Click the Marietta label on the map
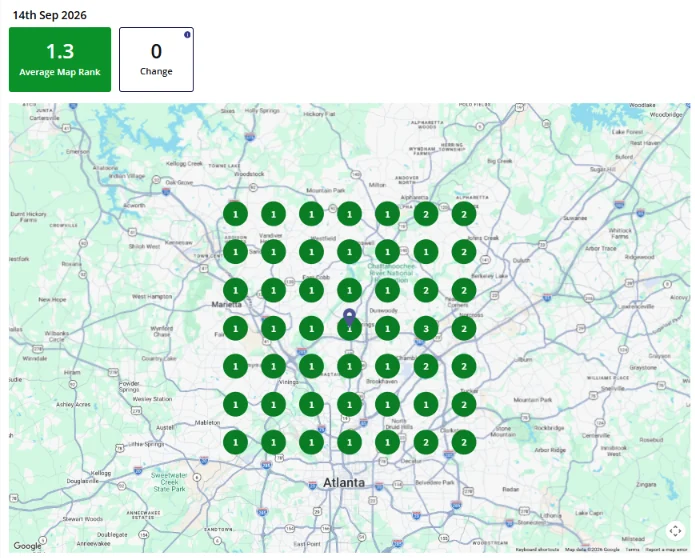The image size is (695, 558). [x=226, y=304]
